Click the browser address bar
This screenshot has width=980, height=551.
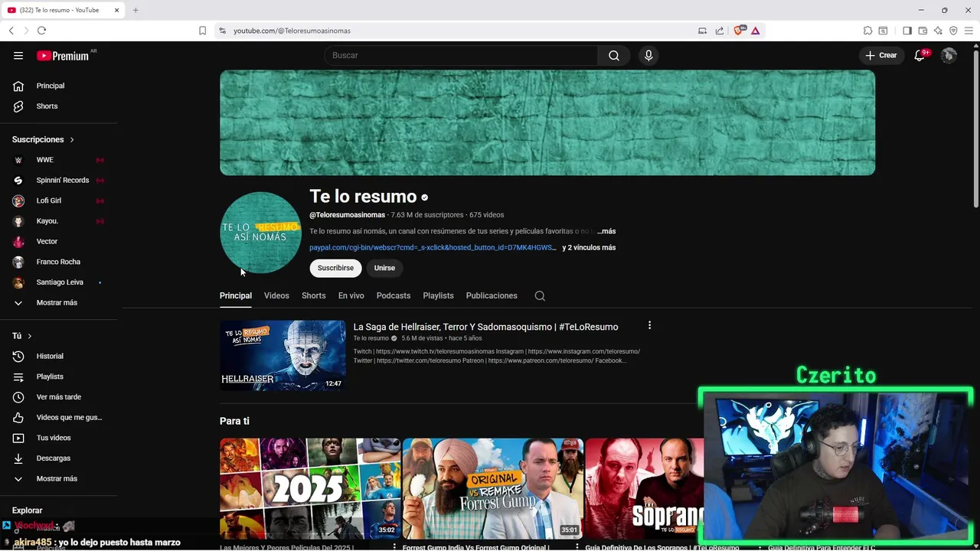pos(459,31)
